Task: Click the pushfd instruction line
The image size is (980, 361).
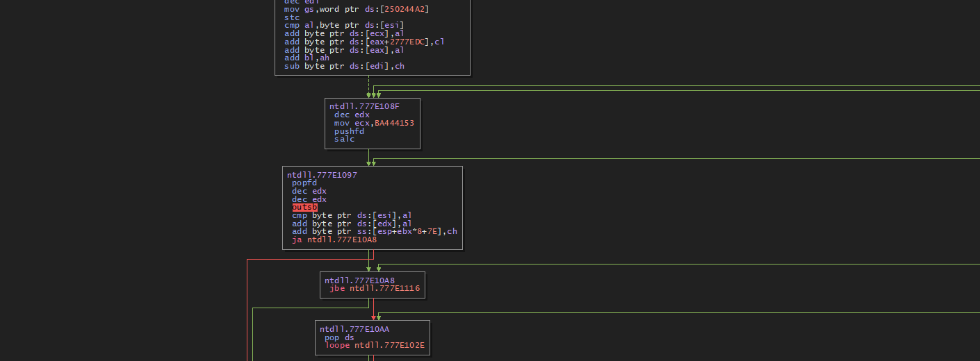Action: click(349, 131)
